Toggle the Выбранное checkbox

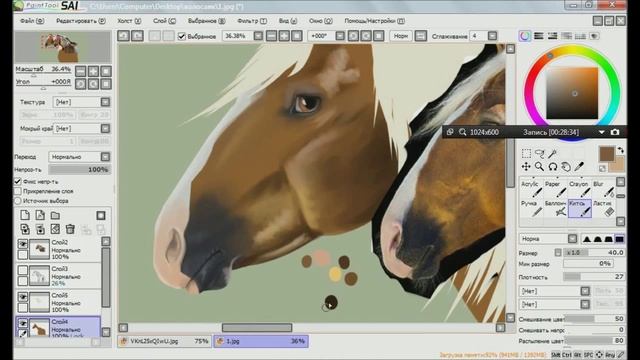tap(182, 36)
